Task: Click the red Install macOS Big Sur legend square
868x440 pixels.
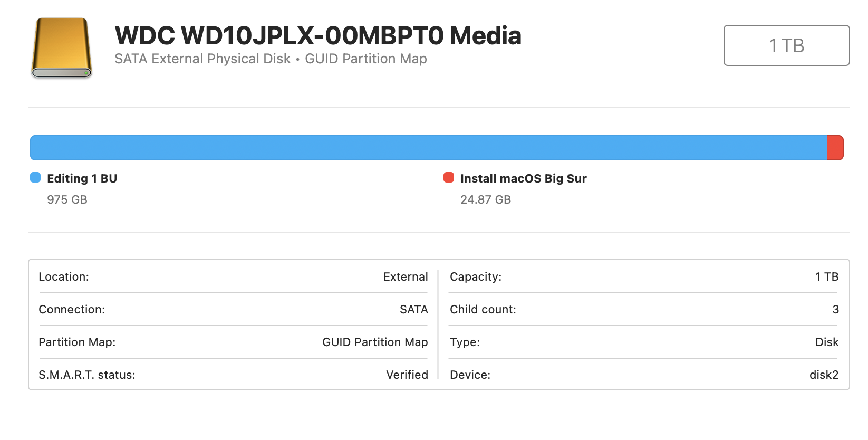Action: [449, 177]
